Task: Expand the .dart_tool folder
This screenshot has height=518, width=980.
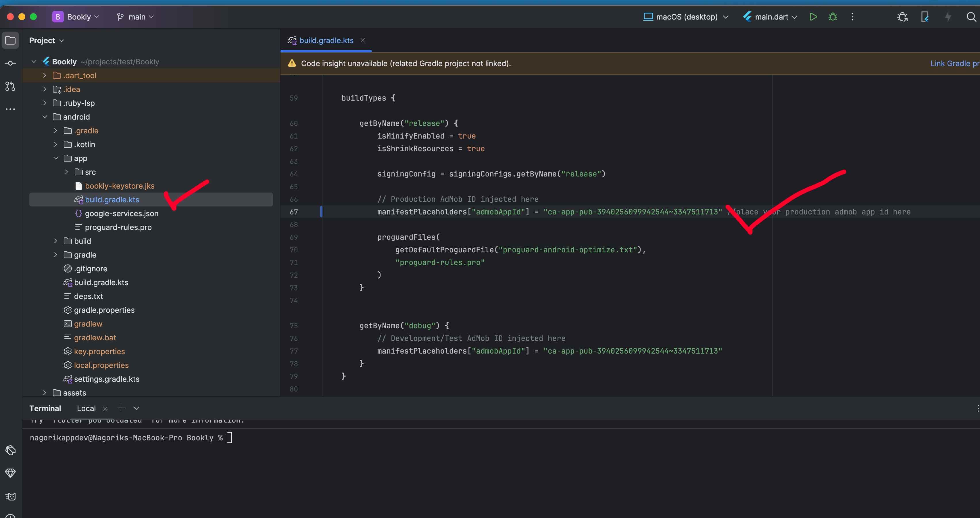Action: [45, 75]
